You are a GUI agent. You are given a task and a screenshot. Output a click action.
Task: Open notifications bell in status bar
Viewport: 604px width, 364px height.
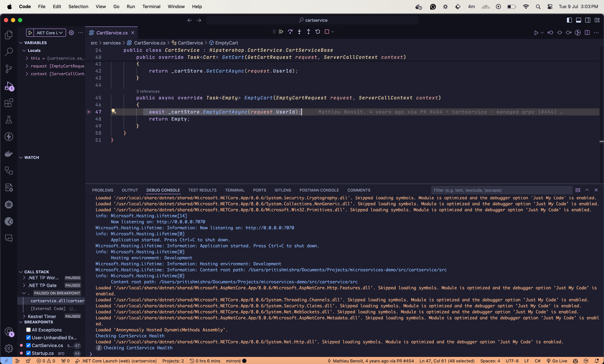597,361
